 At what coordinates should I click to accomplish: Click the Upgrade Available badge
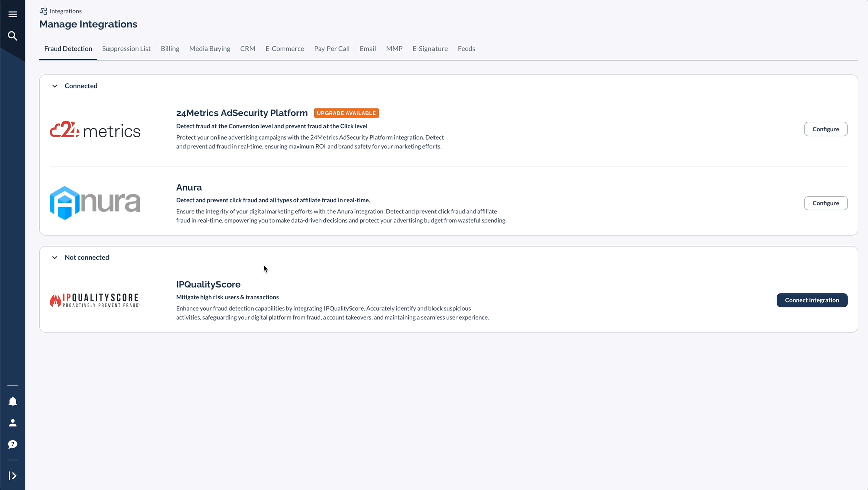coord(347,113)
